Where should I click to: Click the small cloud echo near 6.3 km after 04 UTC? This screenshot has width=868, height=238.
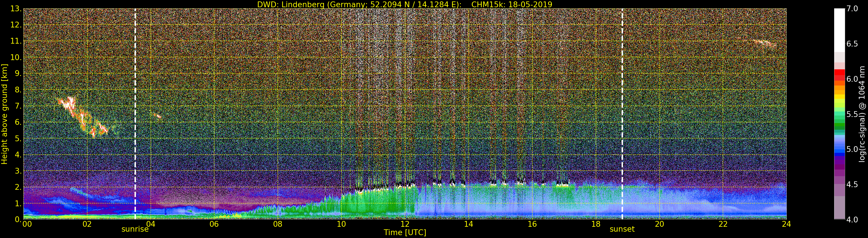coord(157,116)
